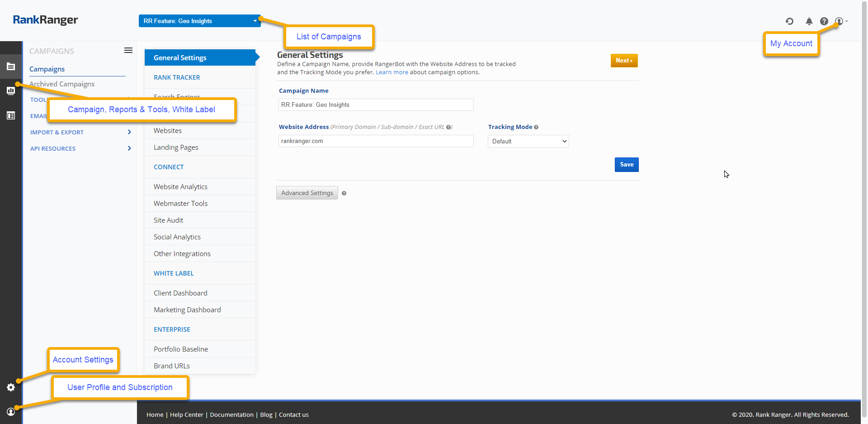Click the refresh icon in top bar

click(x=789, y=21)
